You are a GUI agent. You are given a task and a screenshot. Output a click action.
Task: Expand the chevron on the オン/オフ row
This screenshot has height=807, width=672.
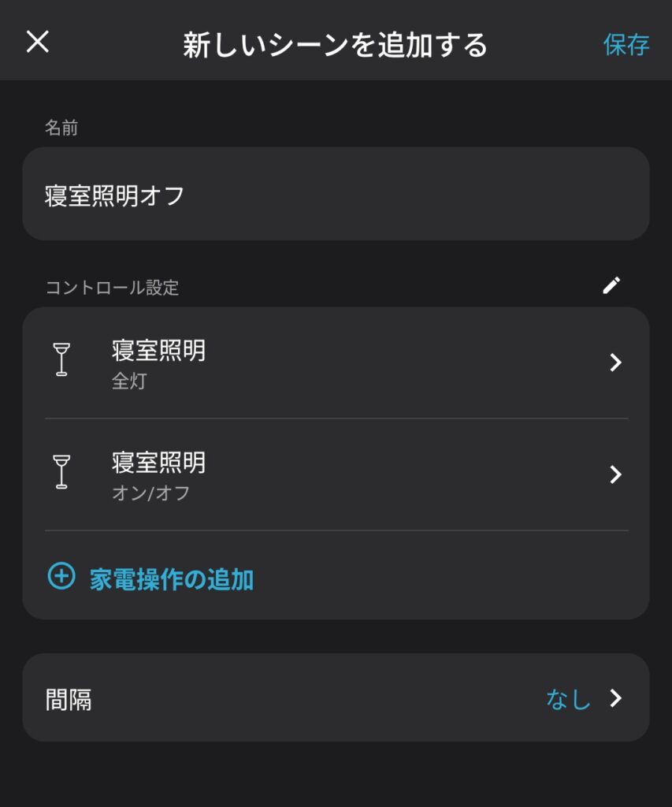pyautogui.click(x=616, y=474)
